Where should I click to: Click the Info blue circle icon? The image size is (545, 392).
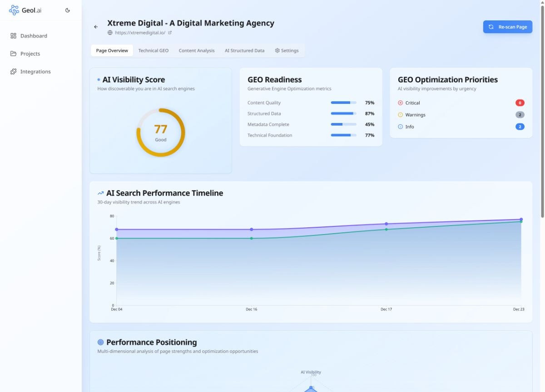(x=400, y=127)
